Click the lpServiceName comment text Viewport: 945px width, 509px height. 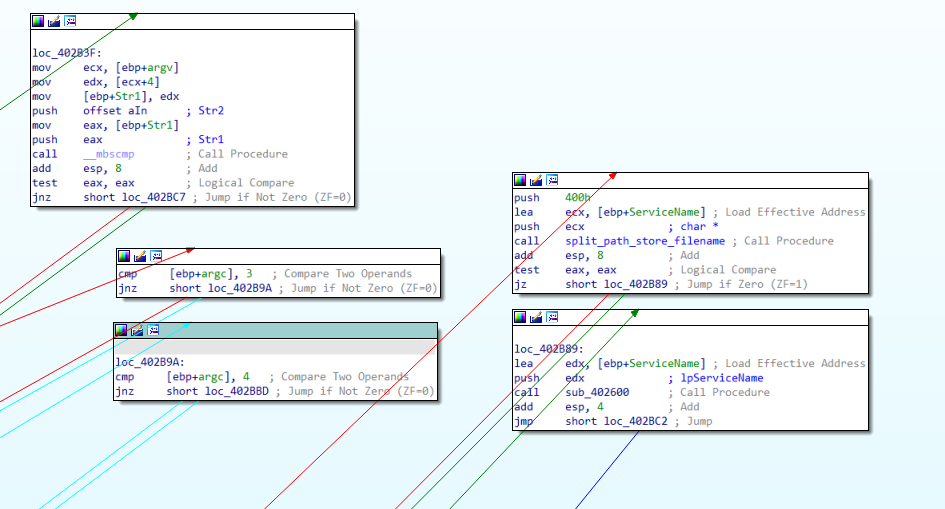721,378
